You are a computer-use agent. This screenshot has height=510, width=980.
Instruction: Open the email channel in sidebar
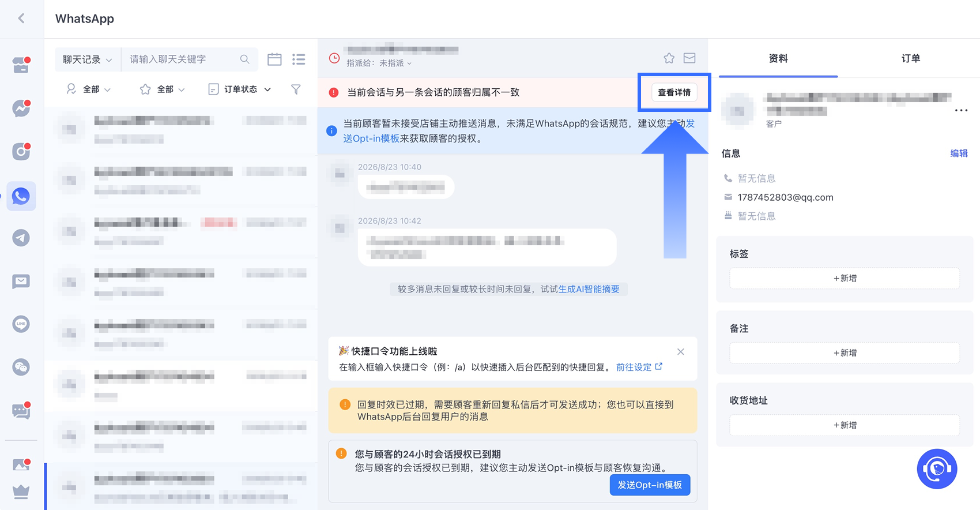21,281
